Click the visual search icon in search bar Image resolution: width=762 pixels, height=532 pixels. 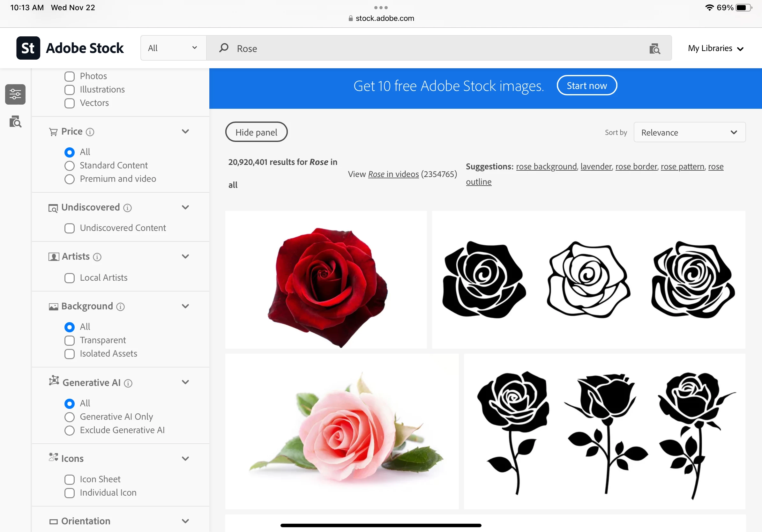pos(654,48)
